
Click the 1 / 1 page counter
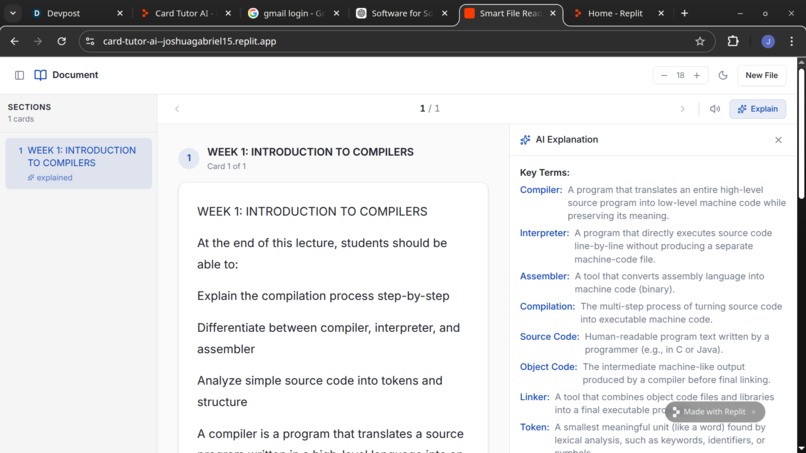pyautogui.click(x=430, y=108)
